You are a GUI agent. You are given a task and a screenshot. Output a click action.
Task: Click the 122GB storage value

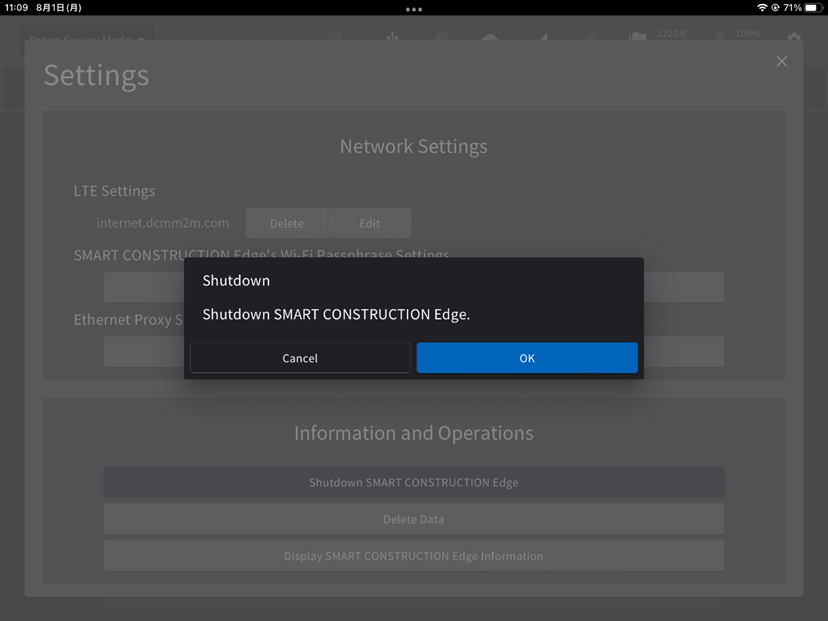(671, 34)
